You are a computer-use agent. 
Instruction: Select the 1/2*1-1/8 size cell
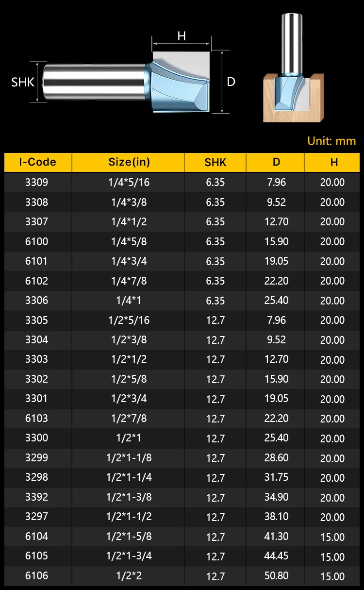pos(129,458)
